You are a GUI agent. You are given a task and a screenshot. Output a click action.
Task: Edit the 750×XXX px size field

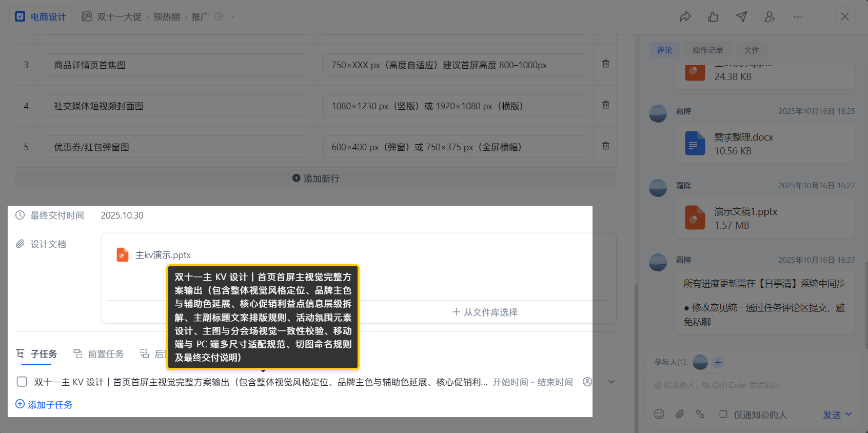[x=454, y=65]
